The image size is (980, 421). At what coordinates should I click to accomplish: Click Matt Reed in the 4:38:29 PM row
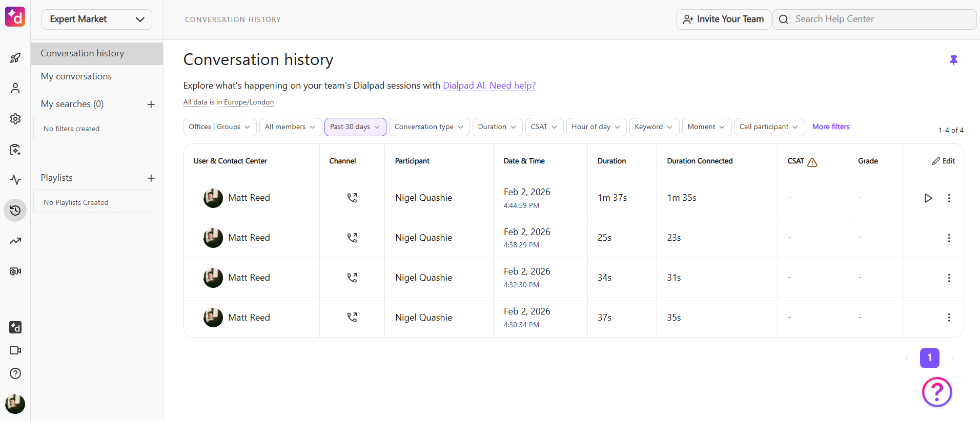point(249,238)
